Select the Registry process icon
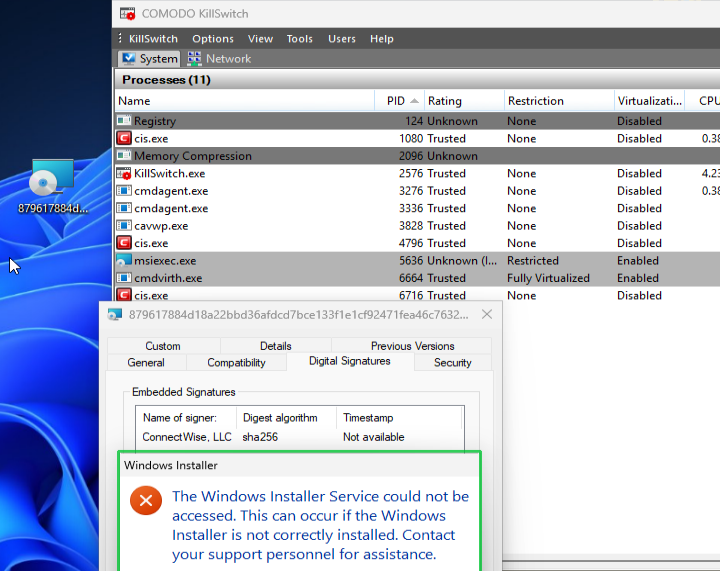720x571 pixels. tap(124, 121)
